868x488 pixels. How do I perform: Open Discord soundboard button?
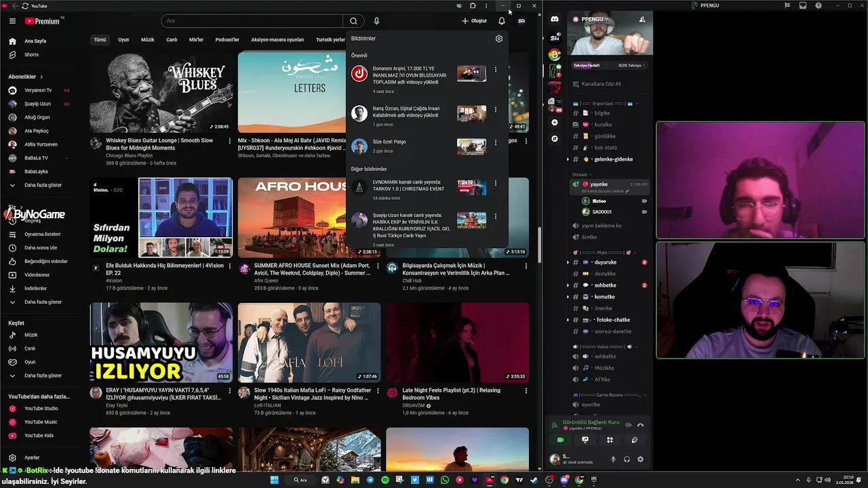click(x=635, y=440)
